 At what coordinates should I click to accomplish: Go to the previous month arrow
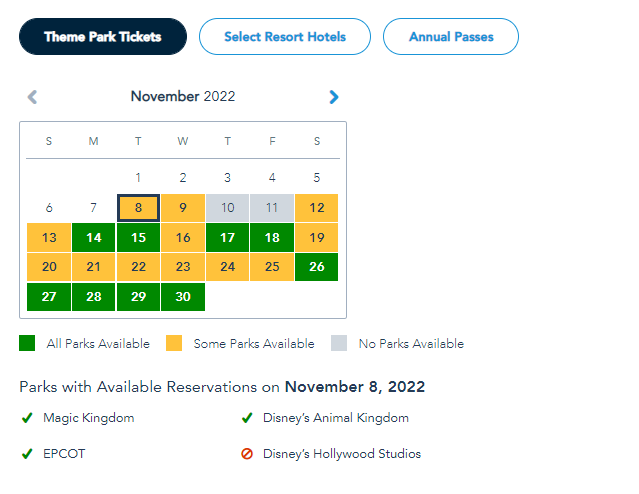[x=32, y=97]
